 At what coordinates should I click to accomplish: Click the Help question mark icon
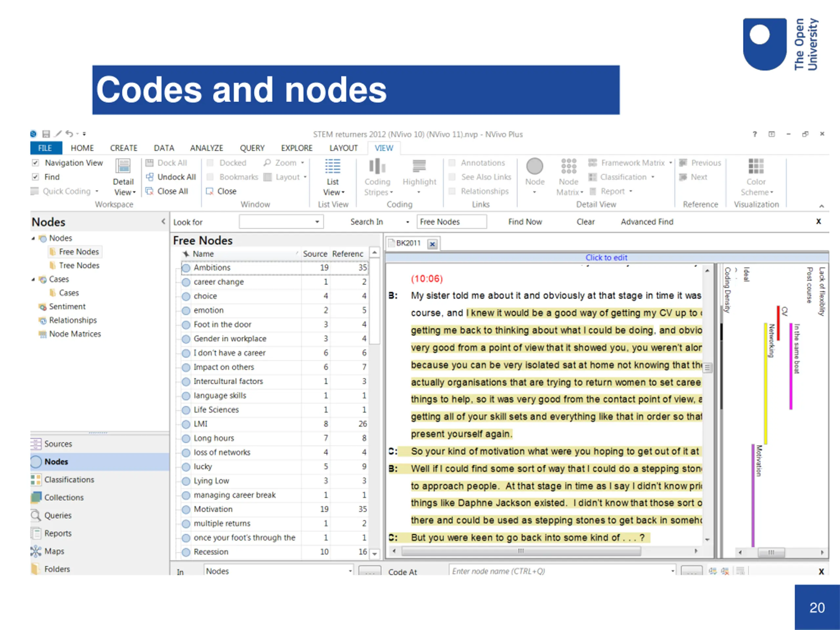point(755,134)
